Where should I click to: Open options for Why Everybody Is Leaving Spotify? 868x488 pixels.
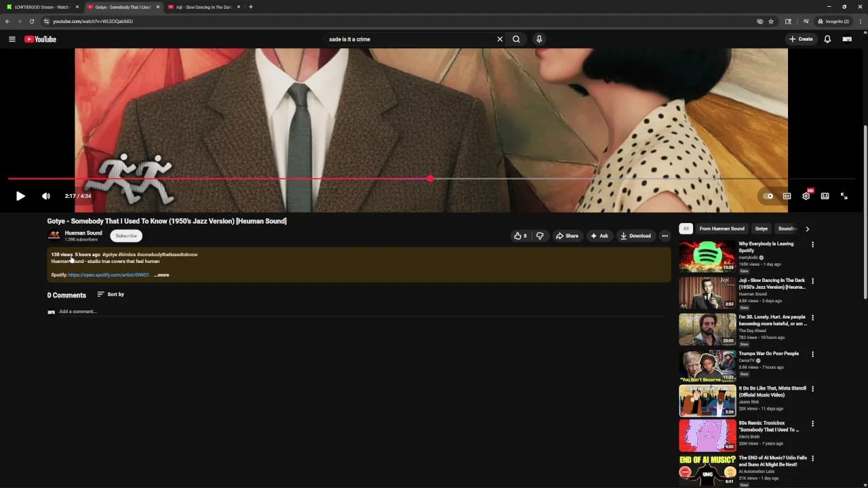pyautogui.click(x=812, y=245)
